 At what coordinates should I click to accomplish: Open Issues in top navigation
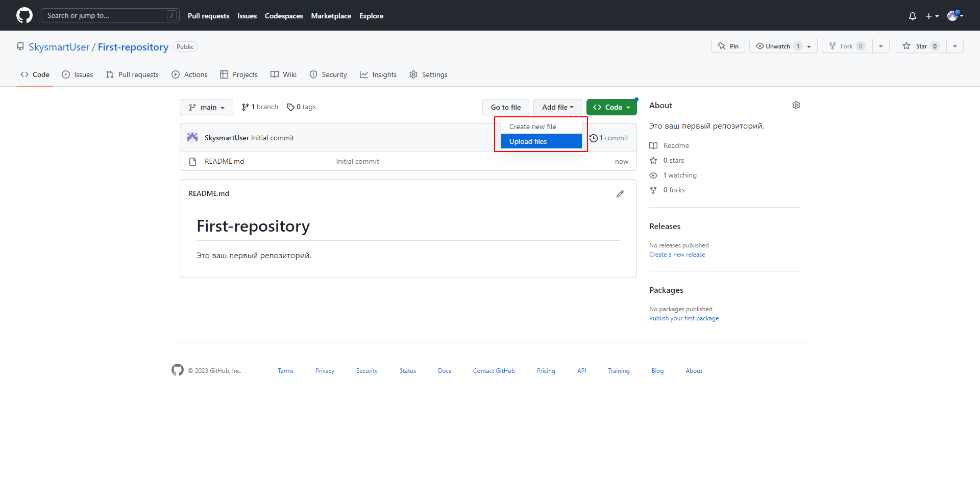tap(247, 16)
